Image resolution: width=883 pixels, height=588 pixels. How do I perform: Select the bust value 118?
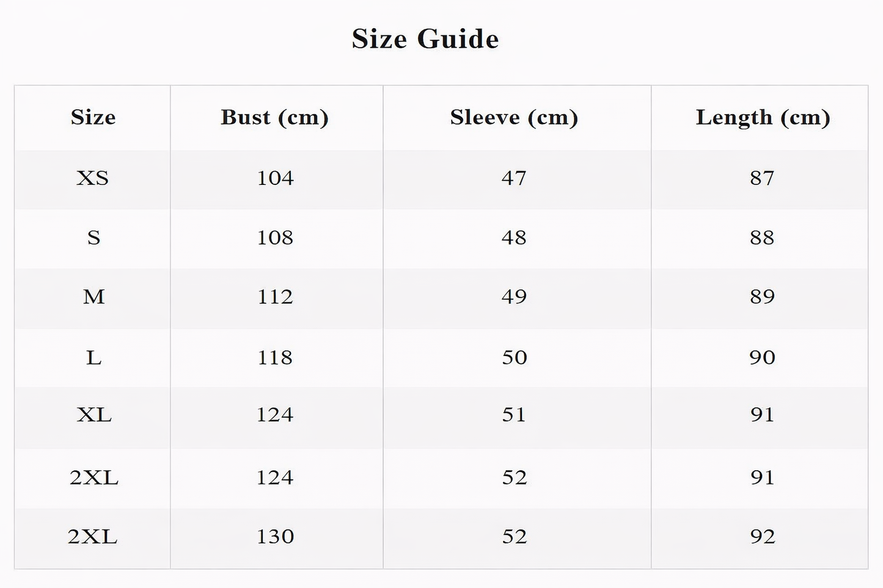pyautogui.click(x=275, y=357)
